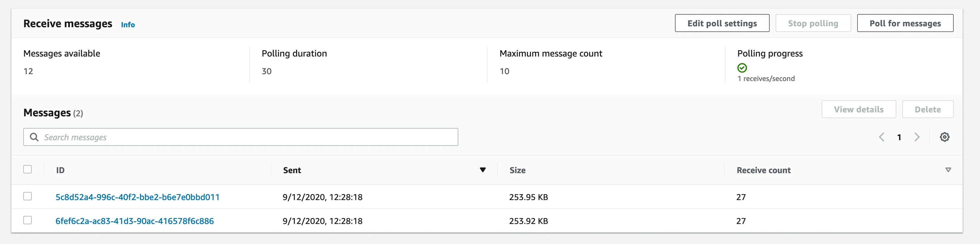Open message 5c8d52a4-996c-40f2 link
The height and width of the screenshot is (244, 980).
[137, 197]
